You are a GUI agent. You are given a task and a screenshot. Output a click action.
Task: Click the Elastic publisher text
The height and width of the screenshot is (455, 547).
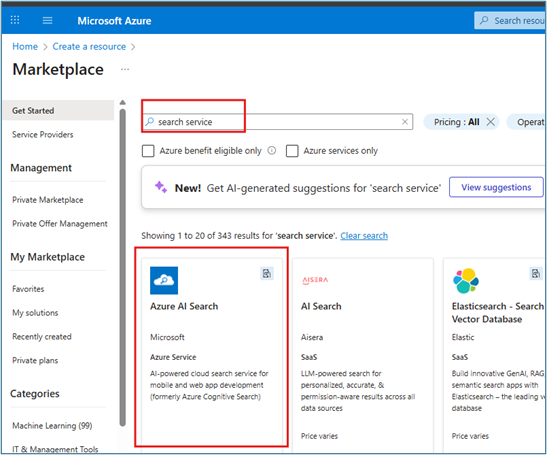[x=463, y=337]
